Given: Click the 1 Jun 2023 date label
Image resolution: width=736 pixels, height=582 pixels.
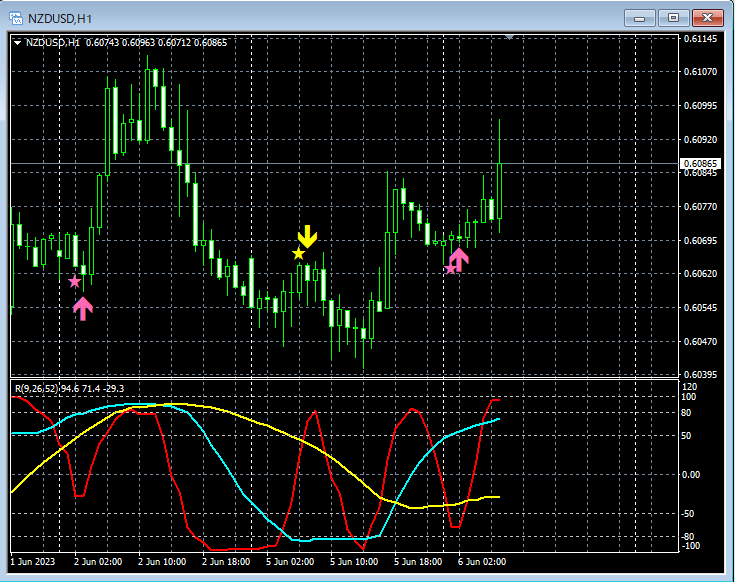Looking at the screenshot, I should pyautogui.click(x=32, y=562).
